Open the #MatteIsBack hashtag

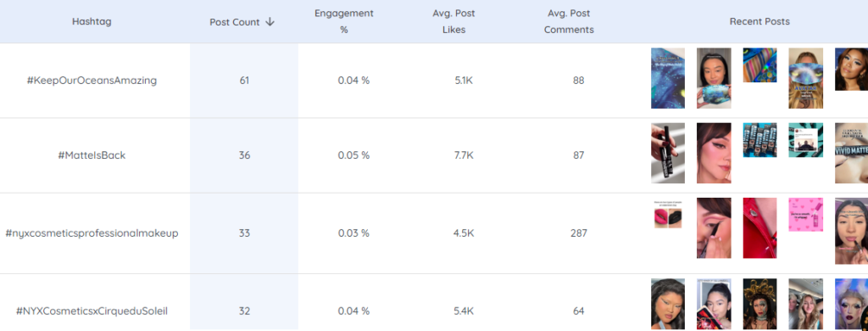(92, 155)
